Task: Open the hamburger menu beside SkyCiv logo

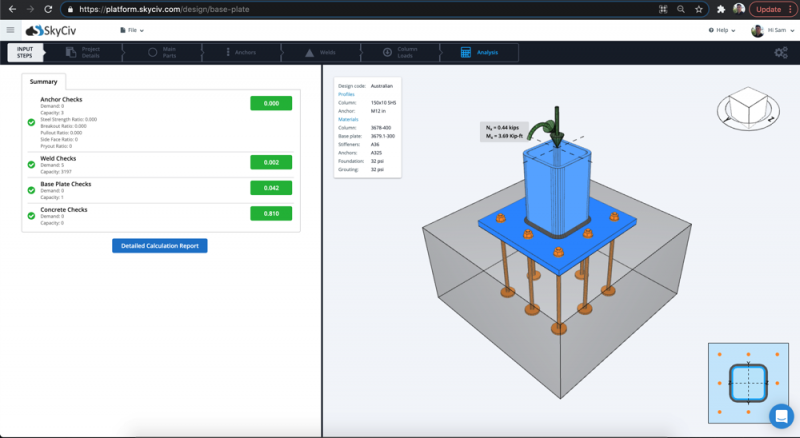Action: (x=10, y=31)
